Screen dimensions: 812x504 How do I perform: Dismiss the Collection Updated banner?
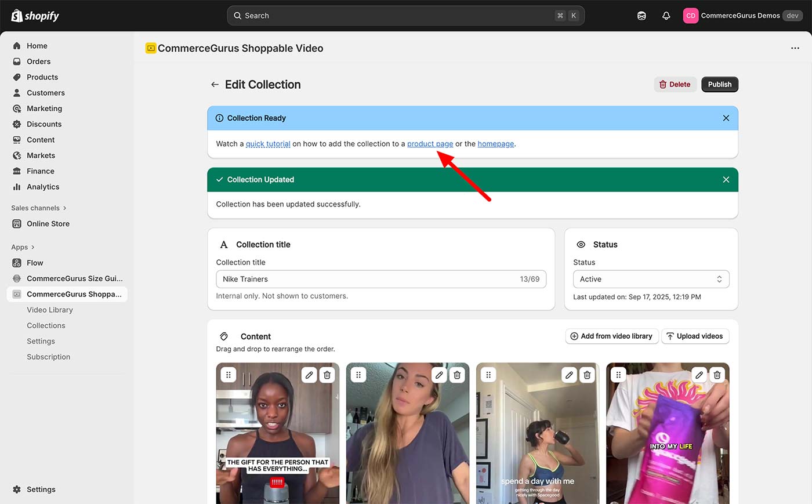[726, 179]
